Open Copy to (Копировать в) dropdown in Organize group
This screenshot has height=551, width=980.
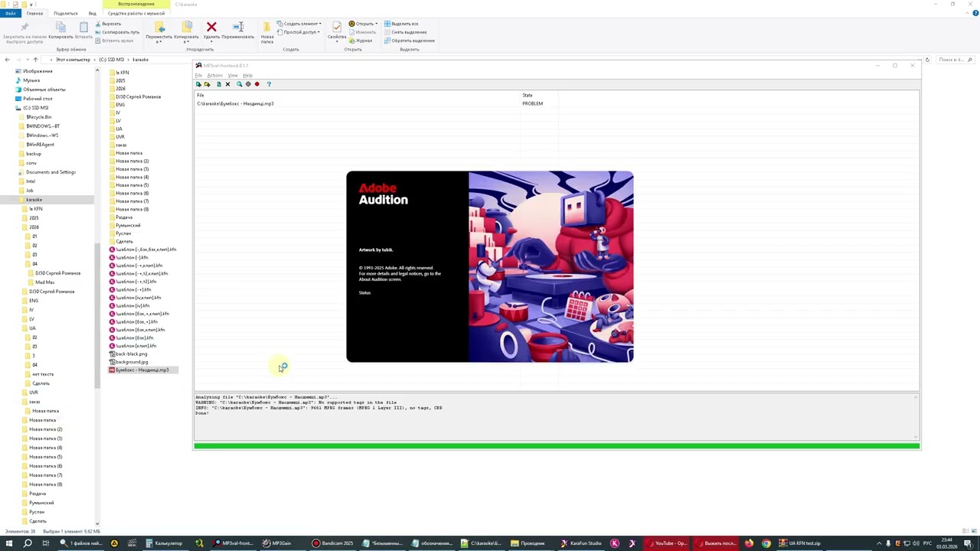pos(186,31)
